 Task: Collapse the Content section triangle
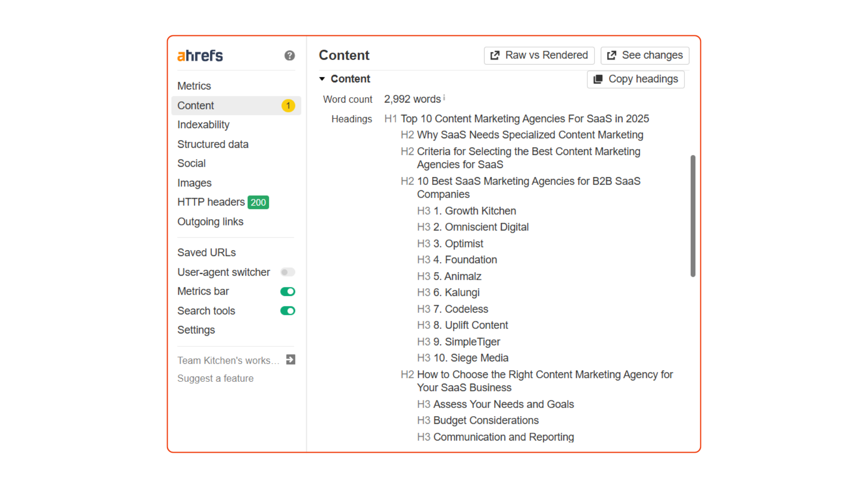322,79
